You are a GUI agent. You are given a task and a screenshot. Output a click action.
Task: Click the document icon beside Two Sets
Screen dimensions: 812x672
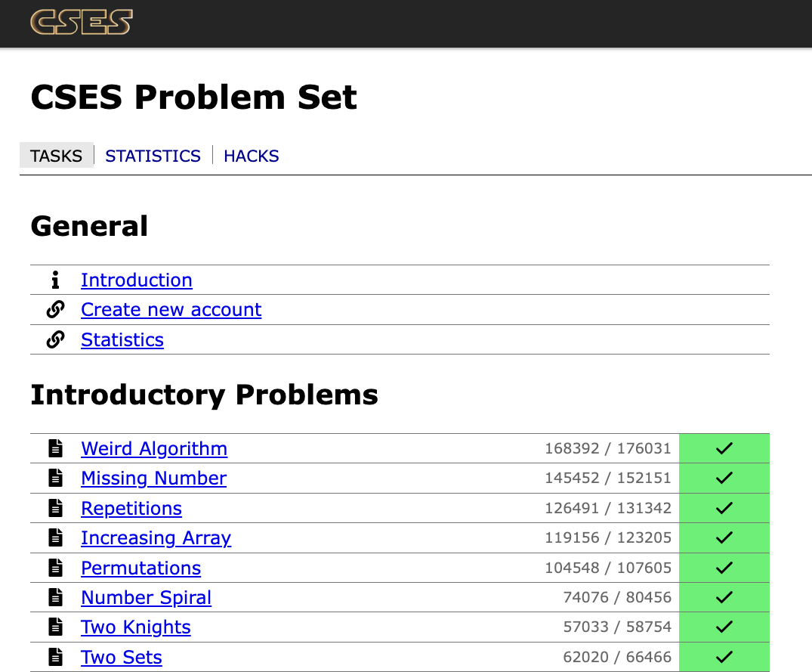55,657
